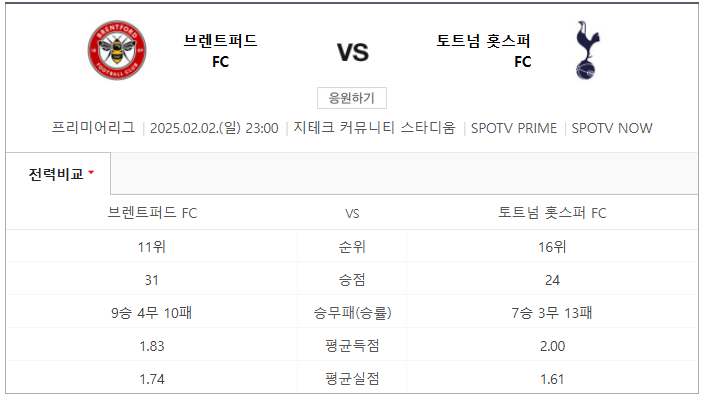Image resolution: width=706 pixels, height=400 pixels.
Task: Click the Brentford FC bee crest logo
Action: coord(117,50)
